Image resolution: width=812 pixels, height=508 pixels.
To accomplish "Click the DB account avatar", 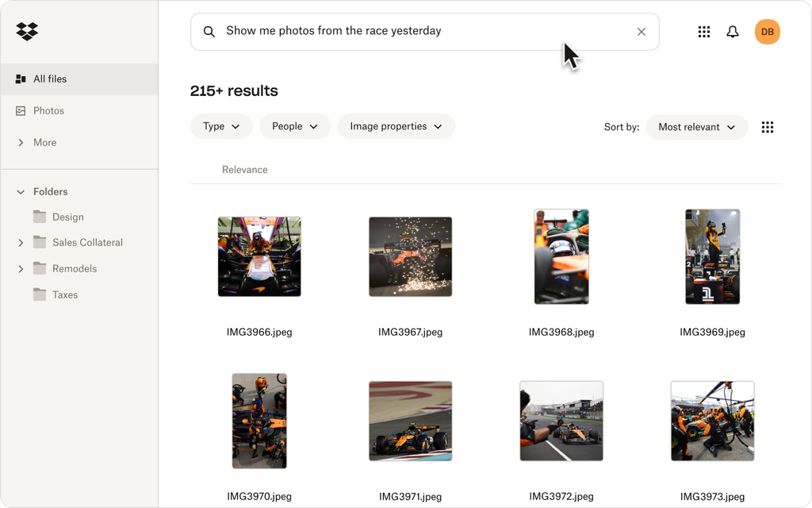I will pos(767,32).
